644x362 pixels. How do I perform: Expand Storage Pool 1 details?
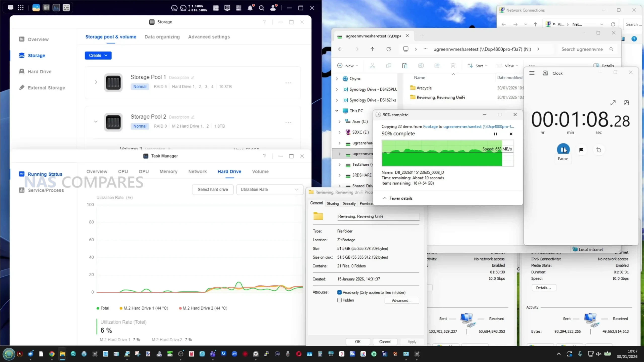click(x=96, y=82)
